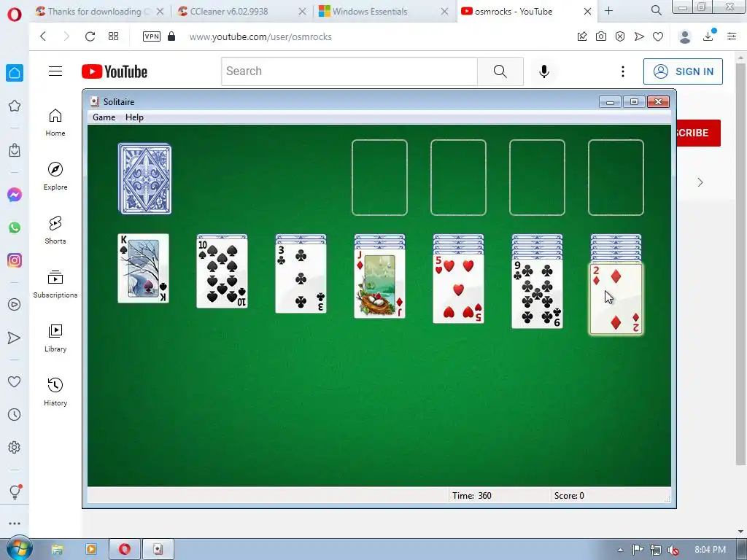Open the YouTube three-dot settings menu
This screenshot has height=560, width=747.
click(x=623, y=71)
